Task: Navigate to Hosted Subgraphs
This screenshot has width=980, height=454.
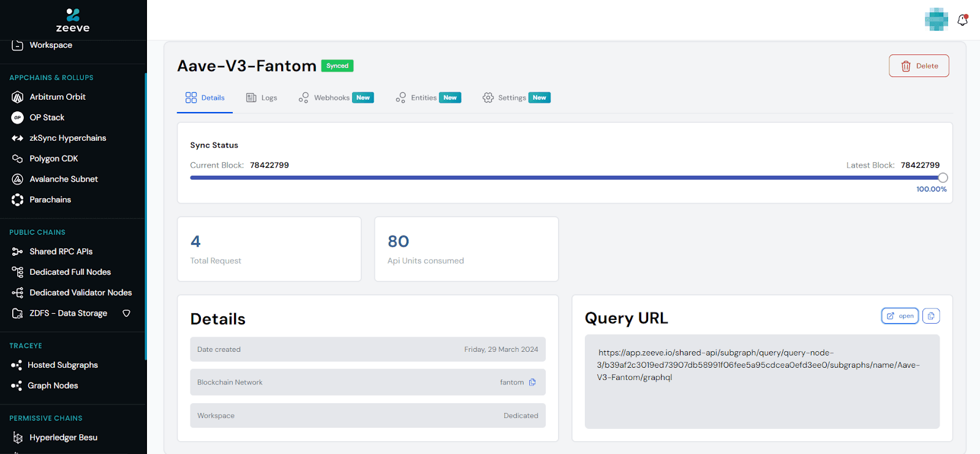Action: (62, 365)
